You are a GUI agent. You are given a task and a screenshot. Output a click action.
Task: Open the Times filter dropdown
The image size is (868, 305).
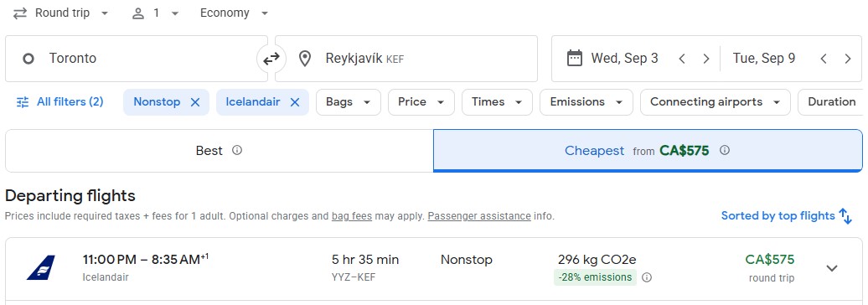click(497, 102)
